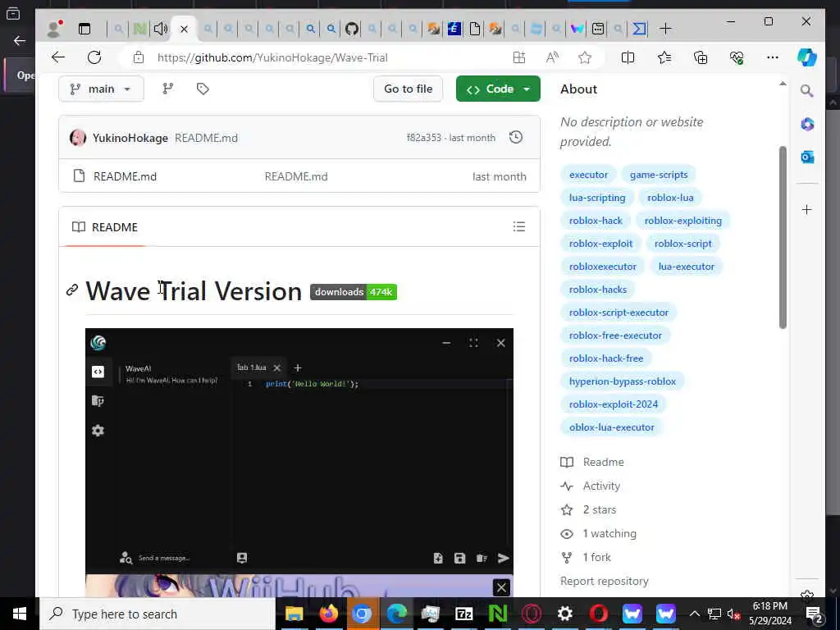This screenshot has width=840, height=630.
Task: Open the Wave executor screenshot image
Action: 299,450
